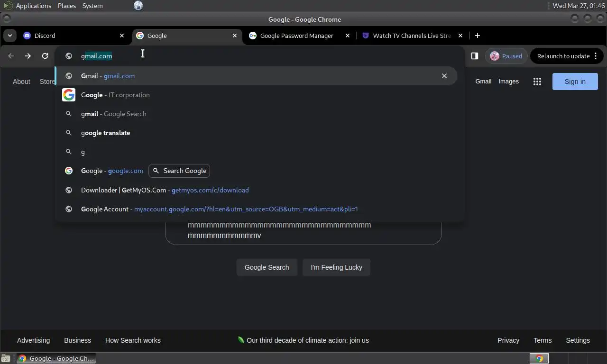Click the Google logo suggestion icon

[x=69, y=95]
